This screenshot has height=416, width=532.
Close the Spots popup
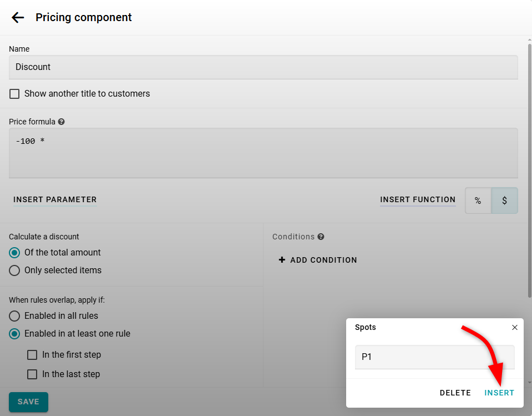(x=514, y=328)
